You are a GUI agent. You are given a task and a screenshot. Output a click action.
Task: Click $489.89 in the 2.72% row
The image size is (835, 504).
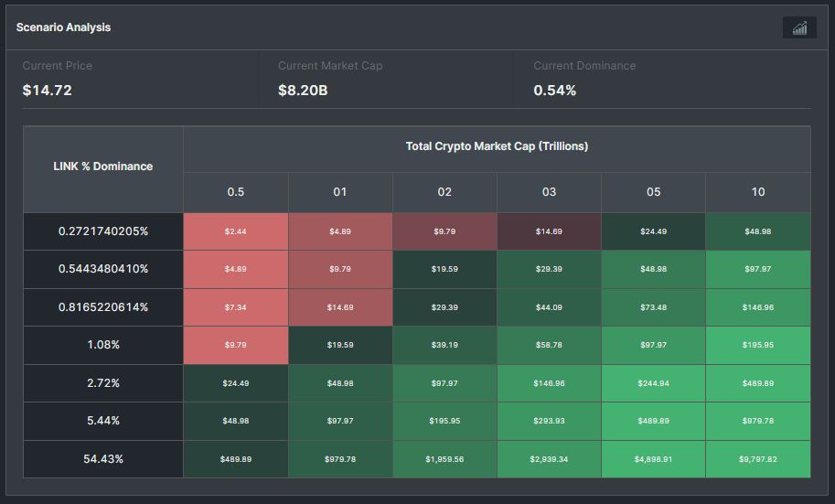758,383
